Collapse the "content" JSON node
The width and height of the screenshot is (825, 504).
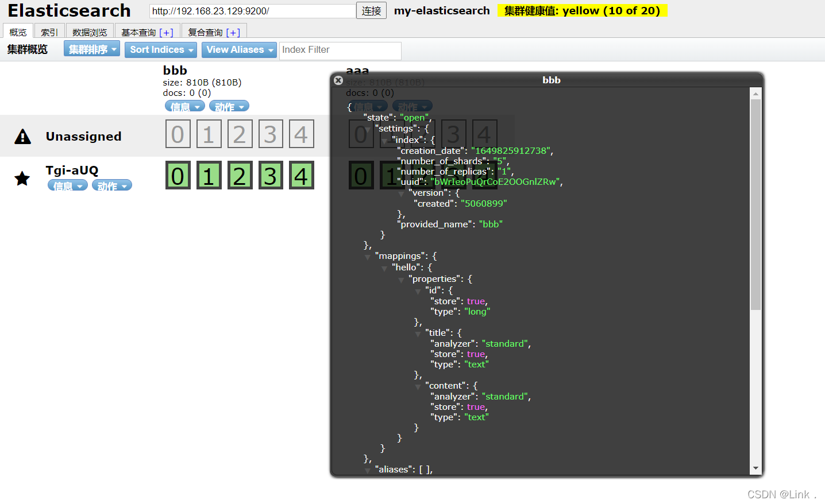pos(418,387)
